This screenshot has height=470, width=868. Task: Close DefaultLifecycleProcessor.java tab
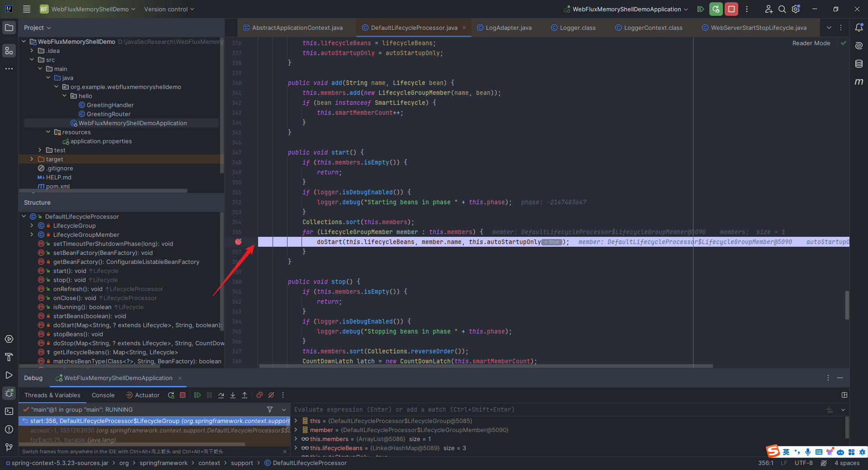[464, 28]
